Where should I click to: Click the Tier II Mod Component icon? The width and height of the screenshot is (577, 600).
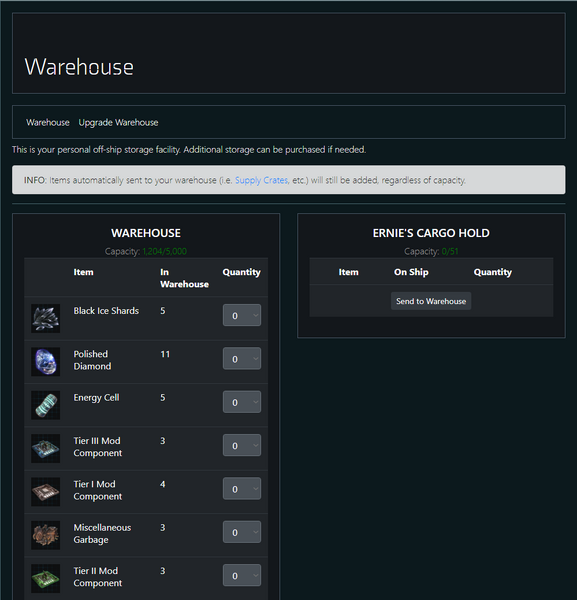[46, 578]
